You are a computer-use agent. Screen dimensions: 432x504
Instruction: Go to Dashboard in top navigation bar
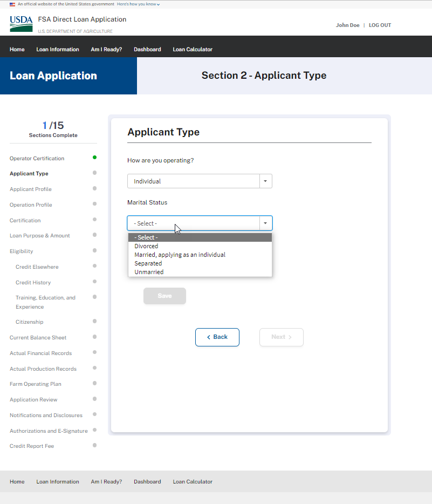click(x=147, y=50)
